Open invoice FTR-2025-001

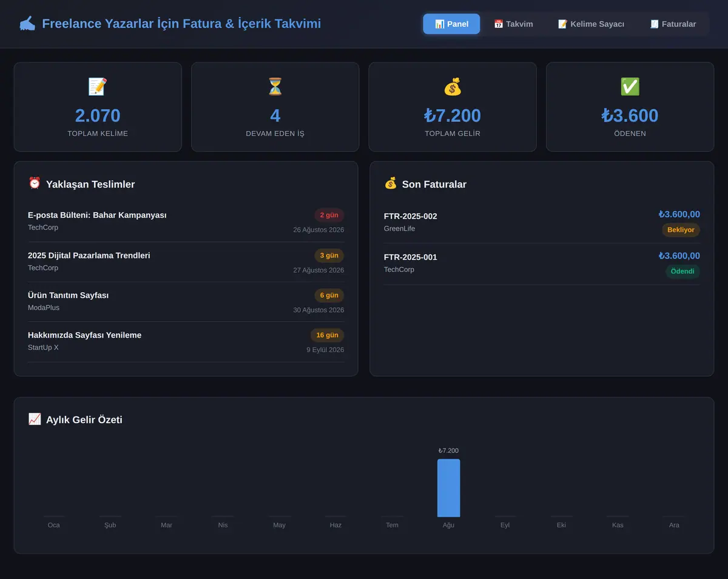(542, 264)
